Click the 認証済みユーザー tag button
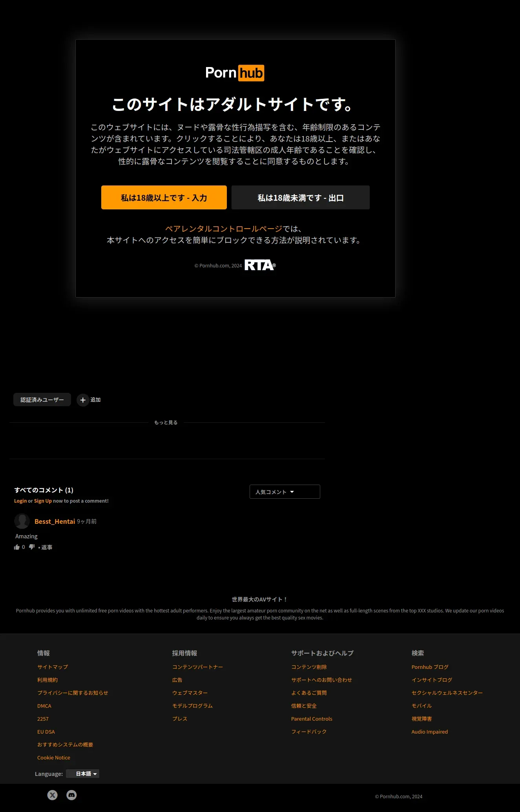This screenshot has width=520, height=812. [x=42, y=400]
